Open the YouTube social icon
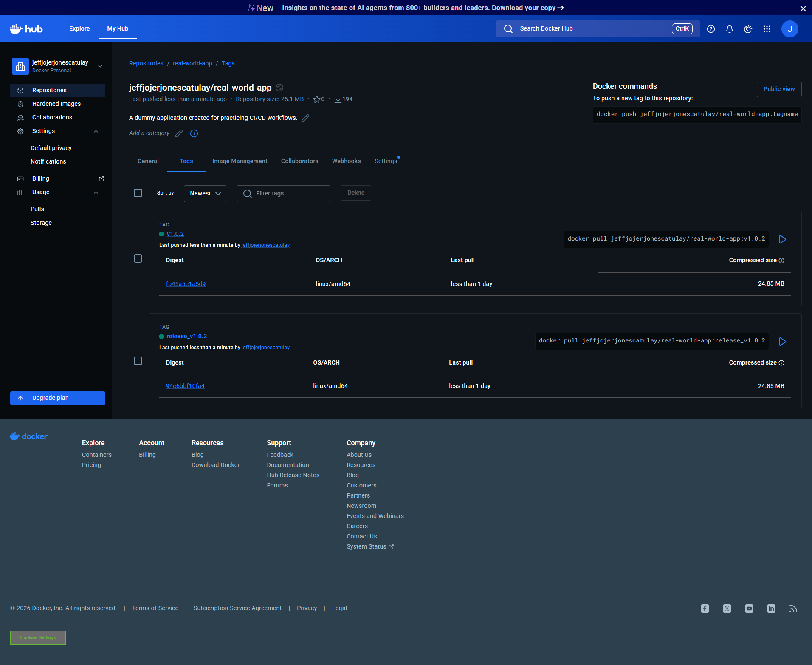 pos(749,608)
